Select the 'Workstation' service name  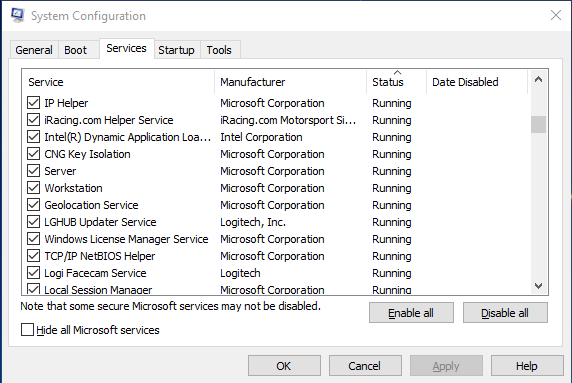click(x=73, y=188)
